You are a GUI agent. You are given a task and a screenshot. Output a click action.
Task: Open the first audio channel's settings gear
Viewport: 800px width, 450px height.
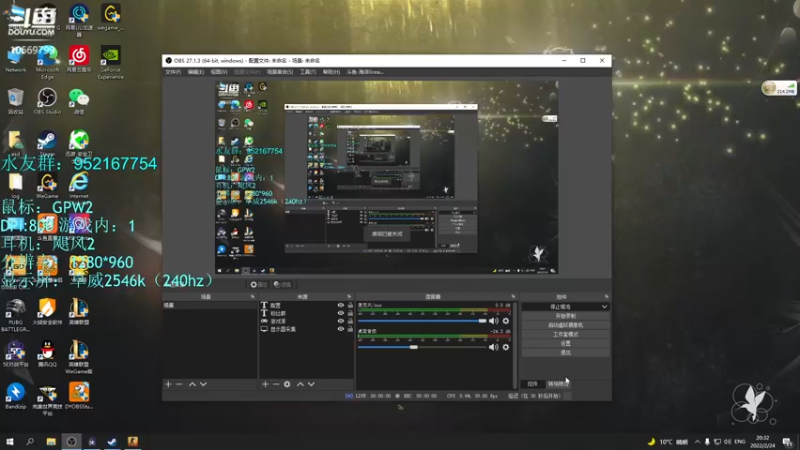[506, 321]
